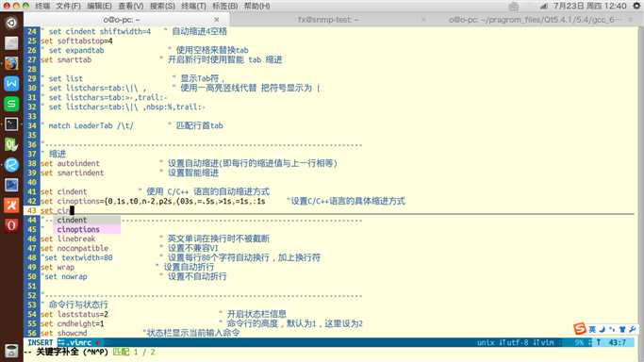Switch to the pragrom_files Qt5 terminal tab
Screen dimensions: 644x362
point(536,19)
